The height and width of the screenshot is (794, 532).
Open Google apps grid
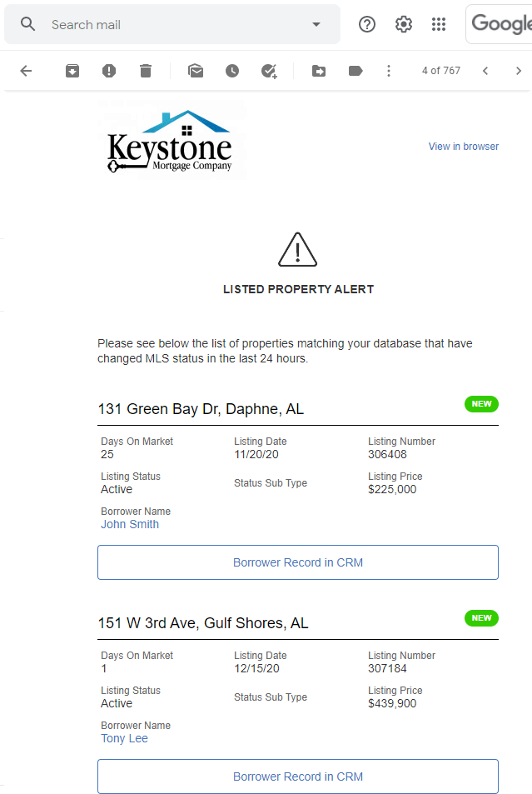(439, 24)
